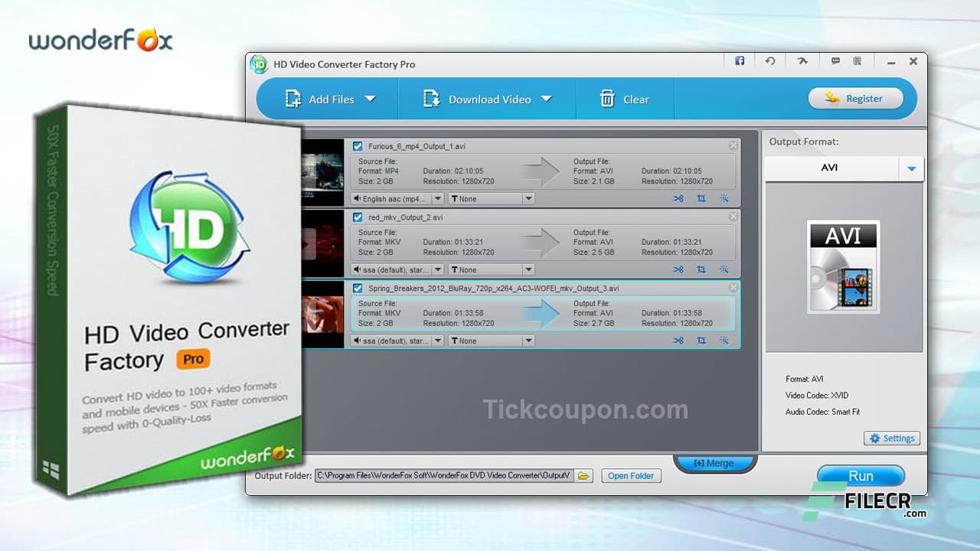The width and height of the screenshot is (980, 551).
Task: Expand the Download Video menu
Action: coord(547,99)
